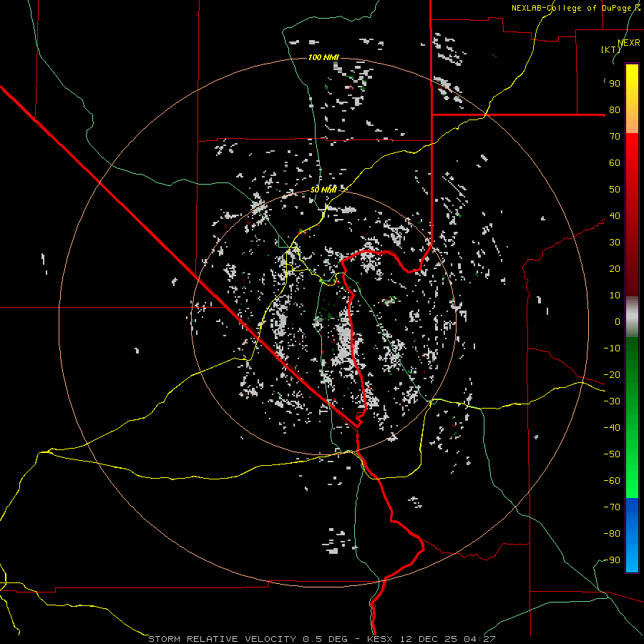
Task: Click the gray zero-velocity segment of the color bar
Action: 632,317
